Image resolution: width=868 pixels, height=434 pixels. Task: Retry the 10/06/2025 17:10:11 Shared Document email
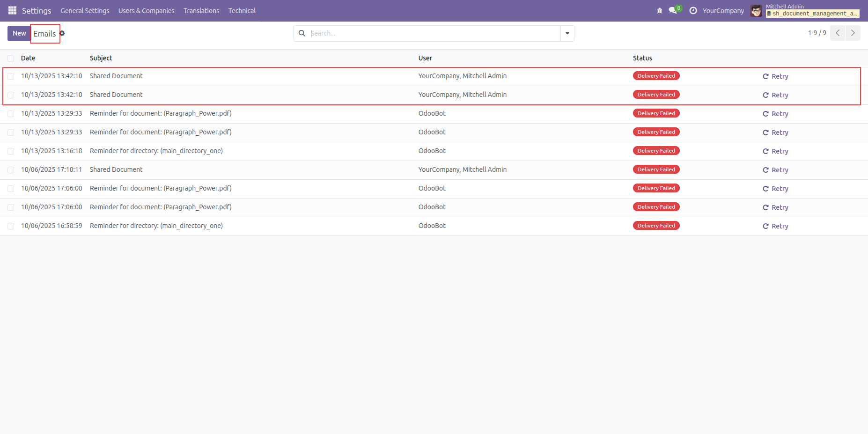(x=775, y=170)
